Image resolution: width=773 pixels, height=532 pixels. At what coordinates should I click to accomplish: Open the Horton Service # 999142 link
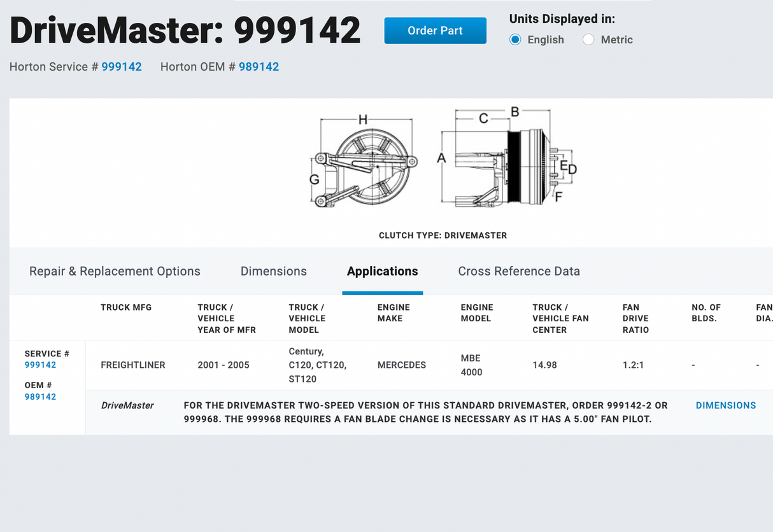(x=122, y=66)
